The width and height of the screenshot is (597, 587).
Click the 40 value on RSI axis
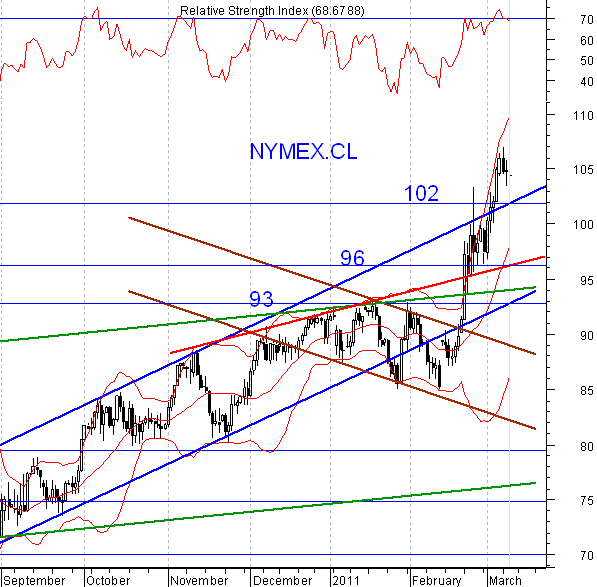[587, 81]
